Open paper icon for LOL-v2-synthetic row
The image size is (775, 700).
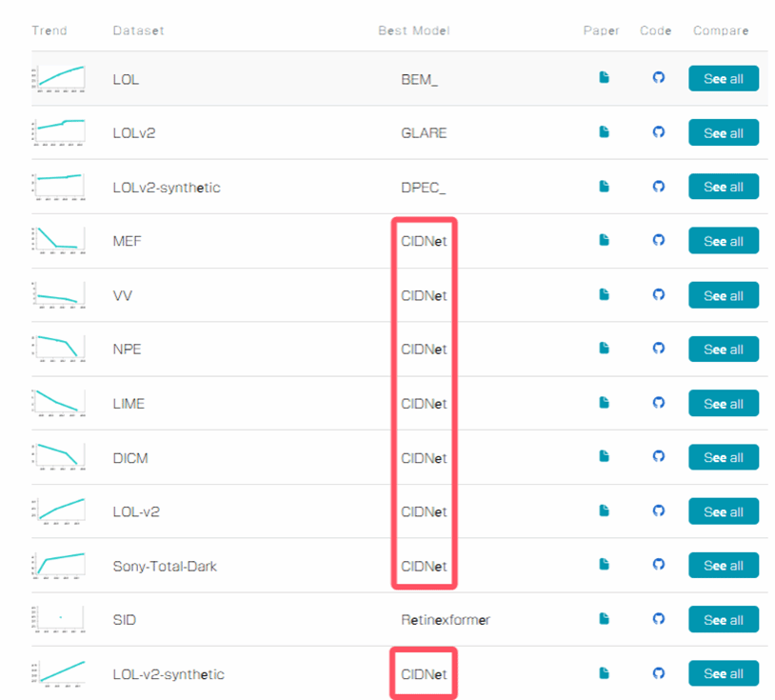click(604, 673)
